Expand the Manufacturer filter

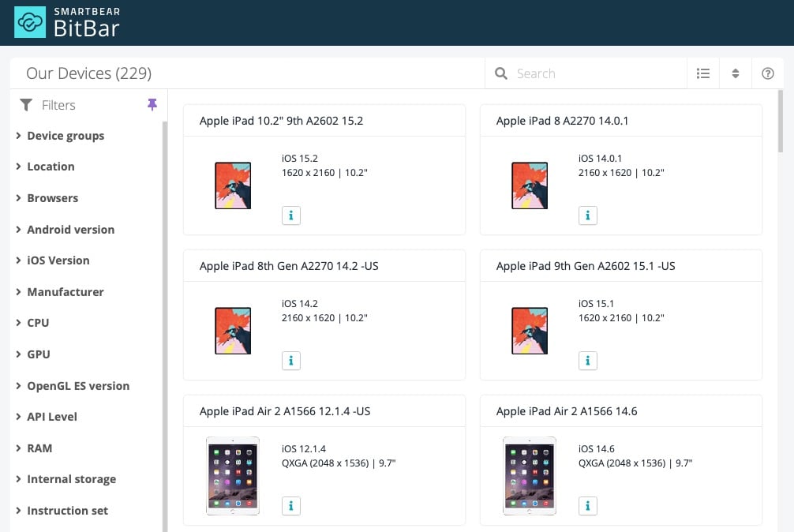[x=60, y=291]
